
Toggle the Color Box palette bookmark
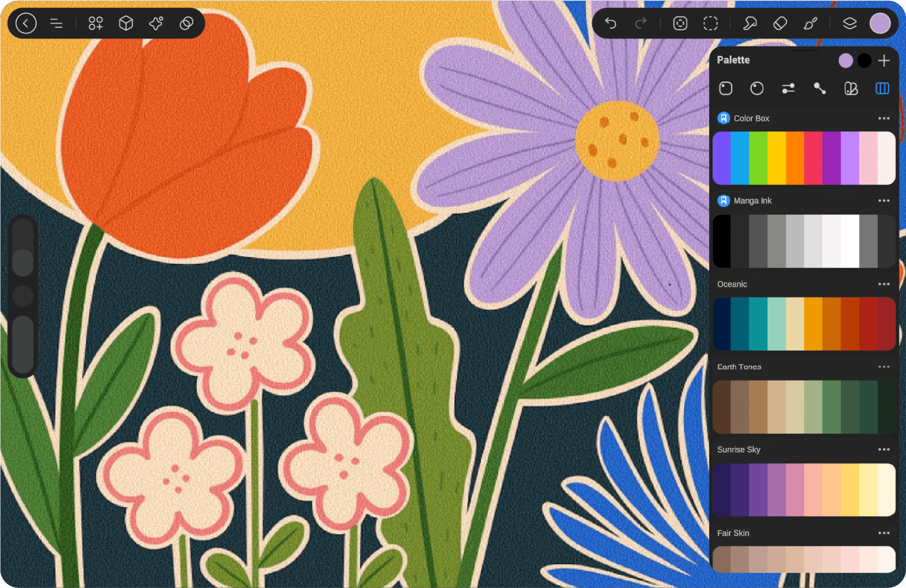coord(723,118)
